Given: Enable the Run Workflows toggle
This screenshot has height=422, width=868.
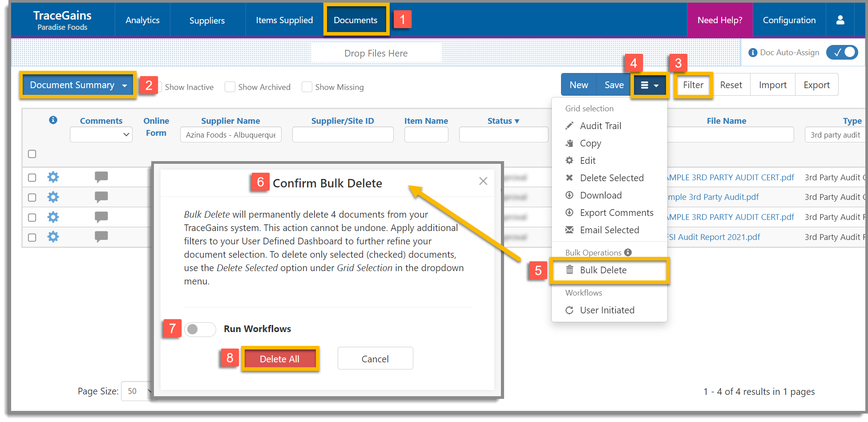Looking at the screenshot, I should tap(200, 329).
